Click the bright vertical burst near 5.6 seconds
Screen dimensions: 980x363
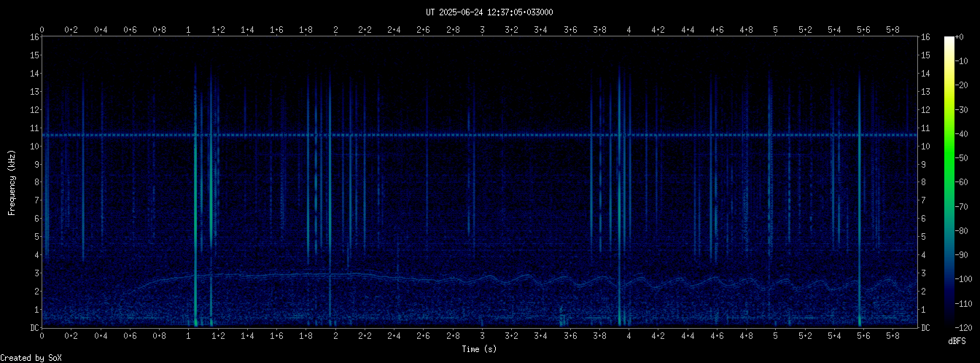(860, 198)
